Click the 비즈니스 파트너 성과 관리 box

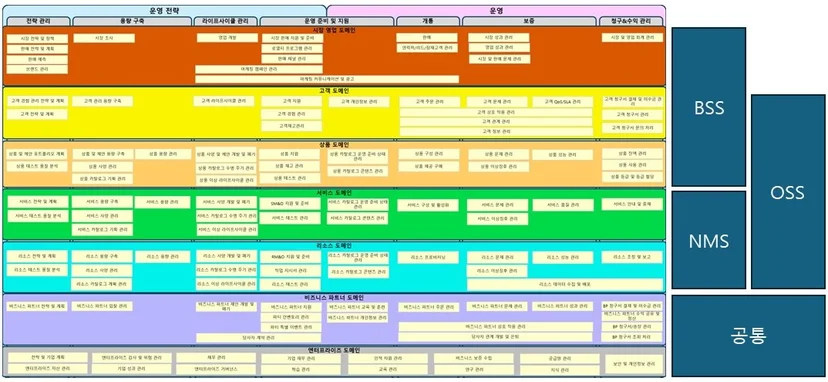562,306
